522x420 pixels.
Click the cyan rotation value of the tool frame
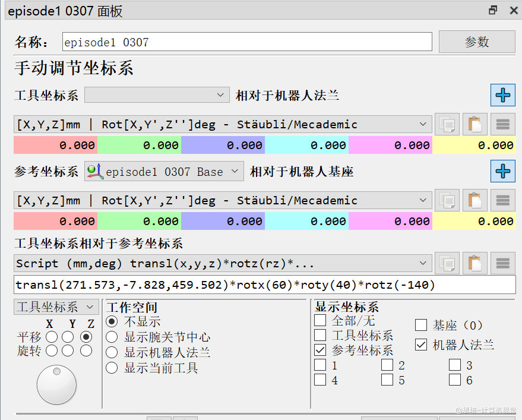(x=306, y=145)
